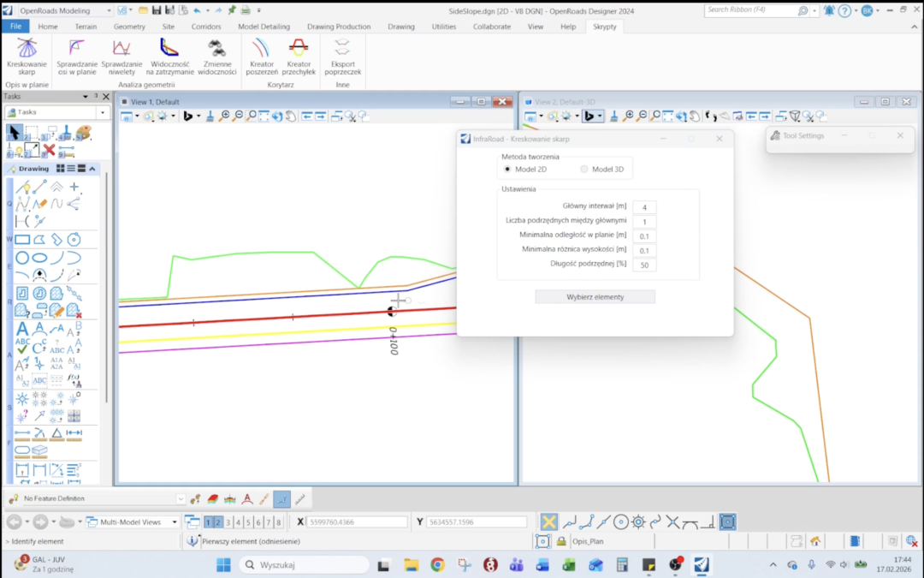This screenshot has width=924, height=578.
Task: Open the No Feature Definition dropdown
Action: [x=181, y=498]
